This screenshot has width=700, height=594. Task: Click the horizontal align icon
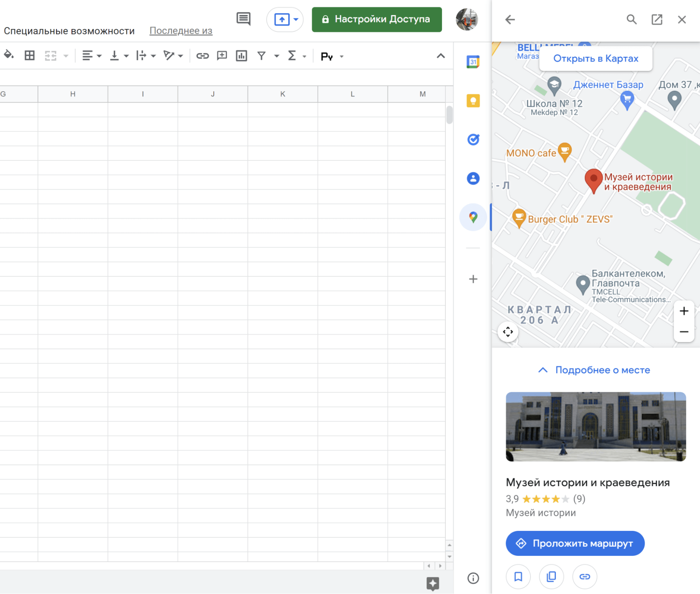[x=87, y=55]
